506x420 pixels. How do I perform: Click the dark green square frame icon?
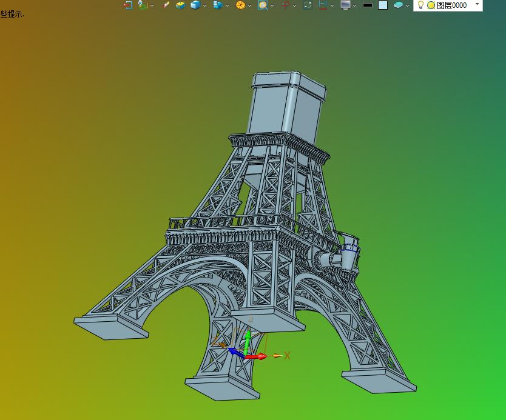pyautogui.click(x=308, y=5)
